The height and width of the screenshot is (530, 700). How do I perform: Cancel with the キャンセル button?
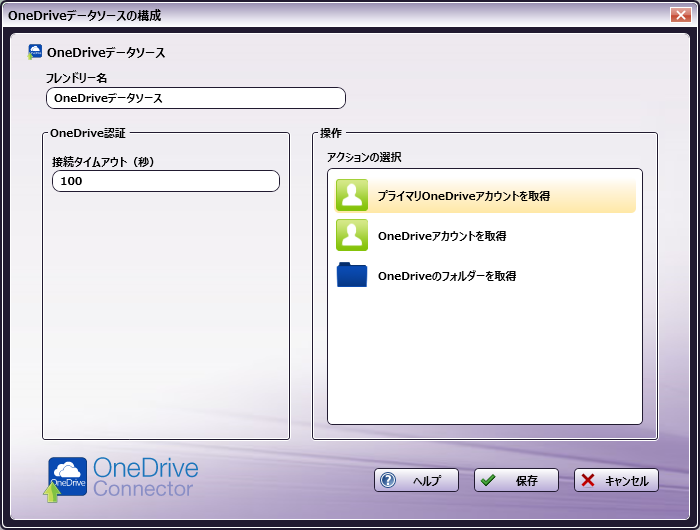616,480
